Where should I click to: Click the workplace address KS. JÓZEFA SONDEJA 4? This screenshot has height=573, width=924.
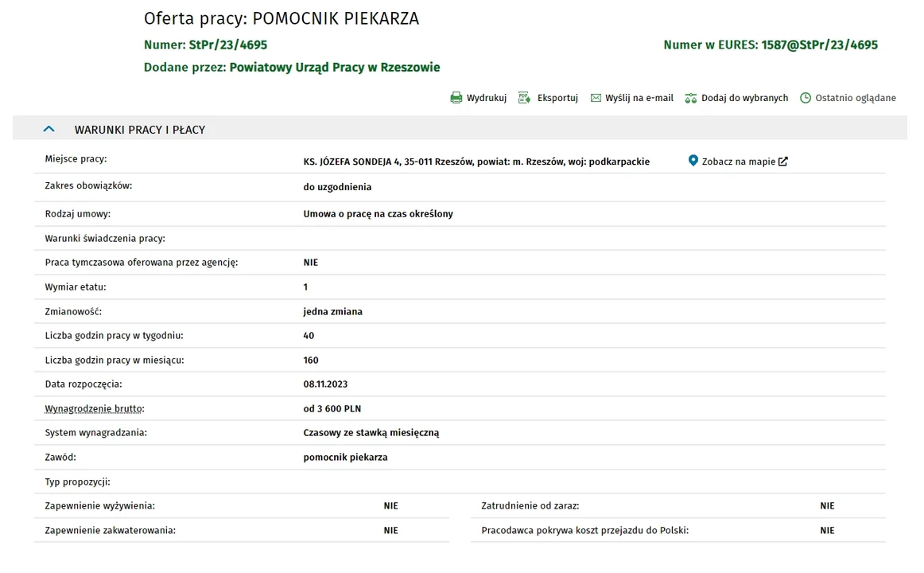351,162
